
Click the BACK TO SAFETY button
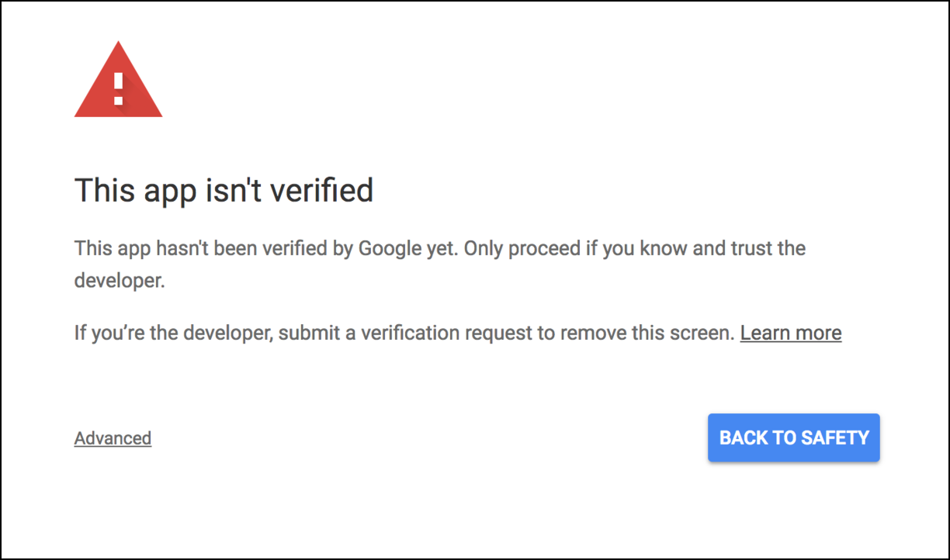pos(794,437)
